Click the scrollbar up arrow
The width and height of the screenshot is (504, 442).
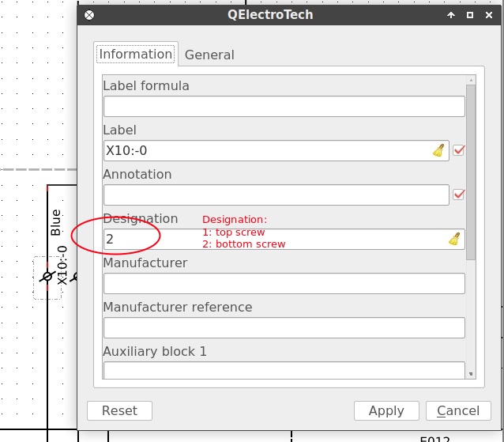tap(471, 79)
